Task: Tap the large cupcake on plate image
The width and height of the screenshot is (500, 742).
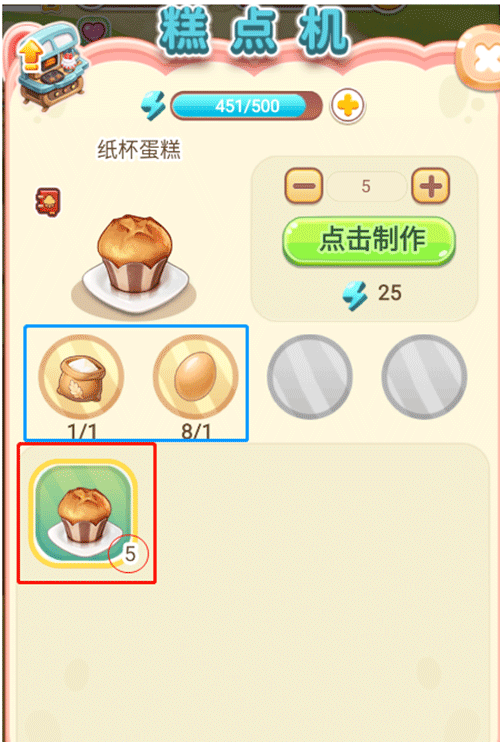Action: pyautogui.click(x=134, y=264)
